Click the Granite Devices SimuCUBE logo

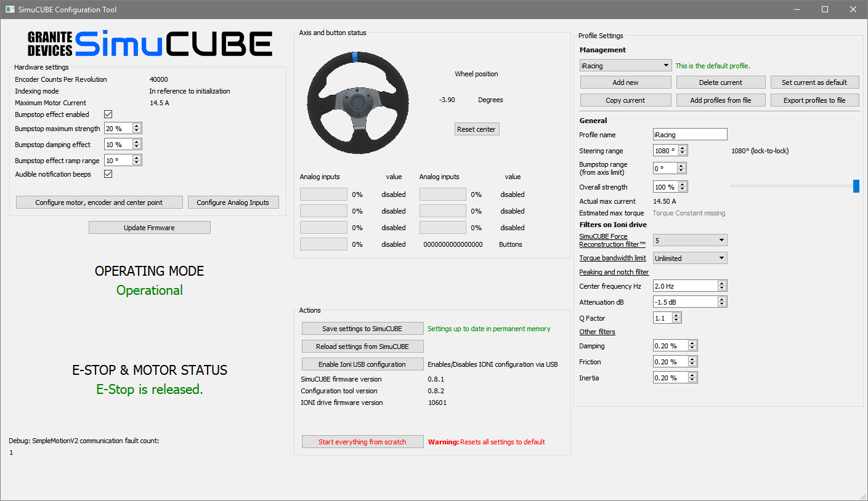click(150, 44)
